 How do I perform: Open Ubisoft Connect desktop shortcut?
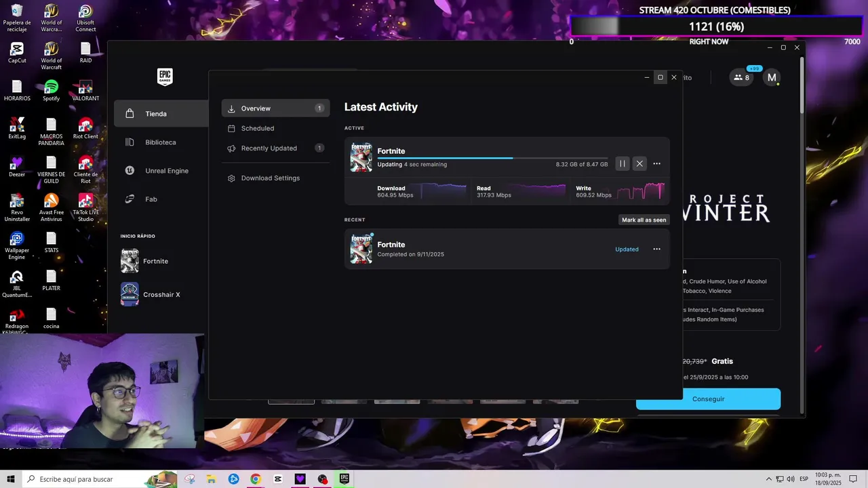(x=85, y=18)
